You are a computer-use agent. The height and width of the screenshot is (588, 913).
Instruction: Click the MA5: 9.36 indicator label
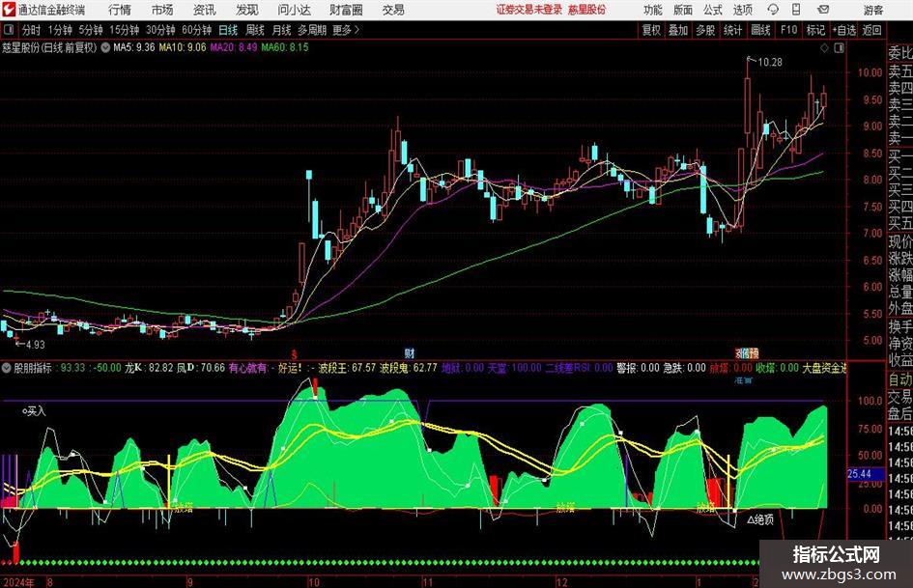134,47
